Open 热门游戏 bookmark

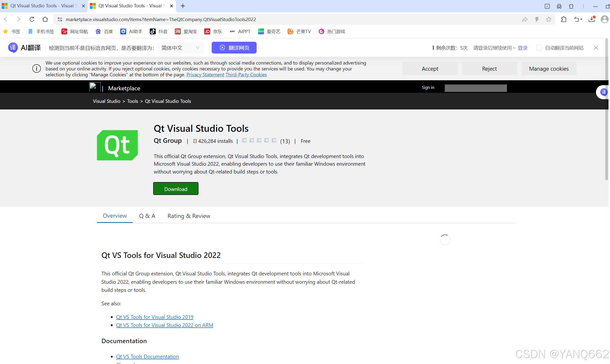(x=332, y=31)
